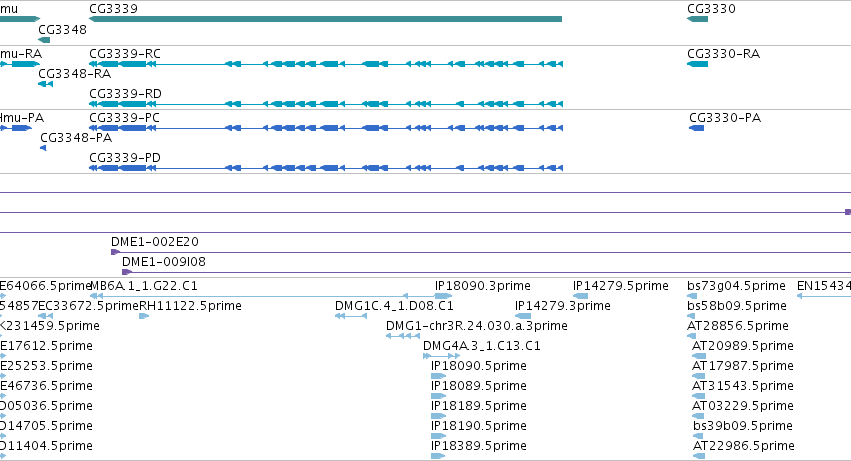This screenshot has width=851, height=461.
Task: Select the CG3339-RC transcript exon model
Action: (x=326, y=64)
